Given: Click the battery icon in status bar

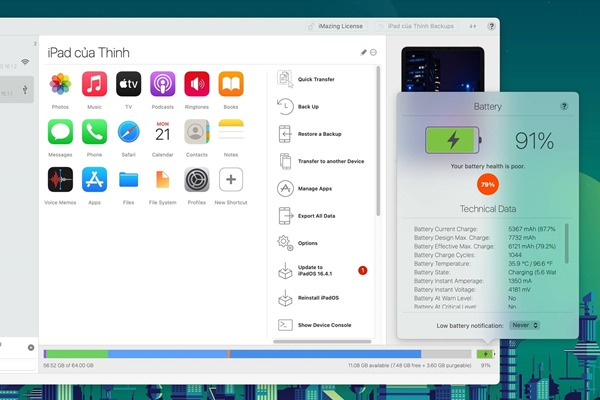Looking at the screenshot, I should coord(486,353).
